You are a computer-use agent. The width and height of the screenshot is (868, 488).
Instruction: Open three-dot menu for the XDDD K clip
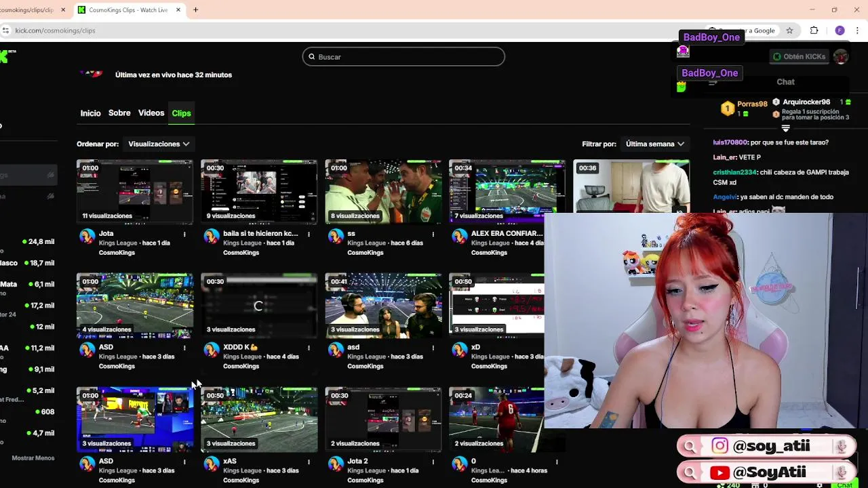[309, 348]
